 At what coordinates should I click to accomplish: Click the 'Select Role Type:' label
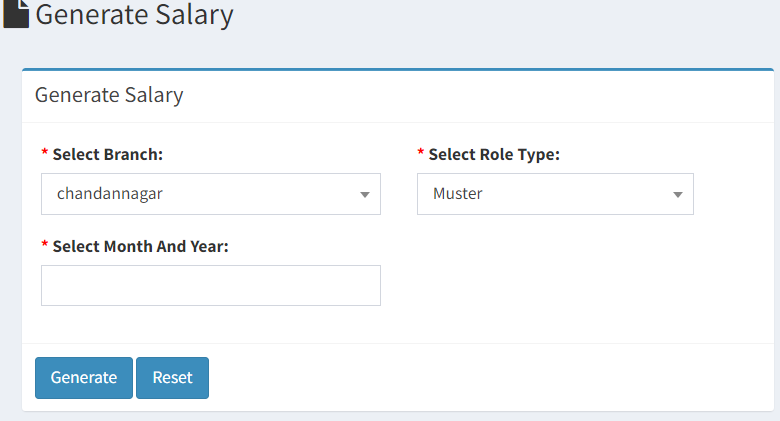click(x=494, y=155)
